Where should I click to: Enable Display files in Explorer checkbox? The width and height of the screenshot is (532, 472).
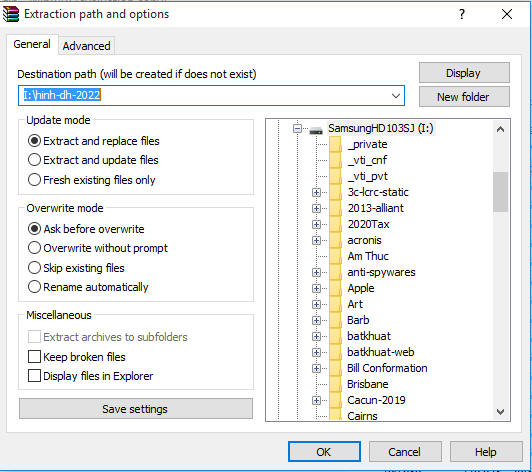coord(34,376)
